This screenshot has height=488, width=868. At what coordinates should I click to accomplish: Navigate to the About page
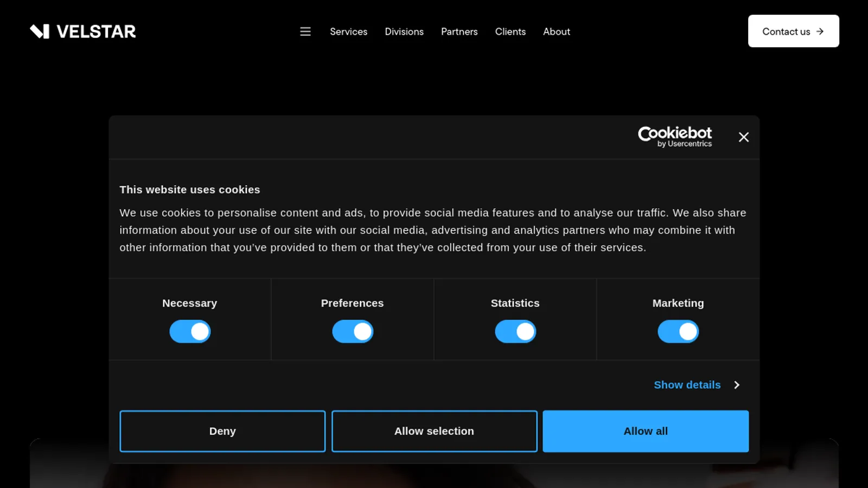tap(557, 31)
